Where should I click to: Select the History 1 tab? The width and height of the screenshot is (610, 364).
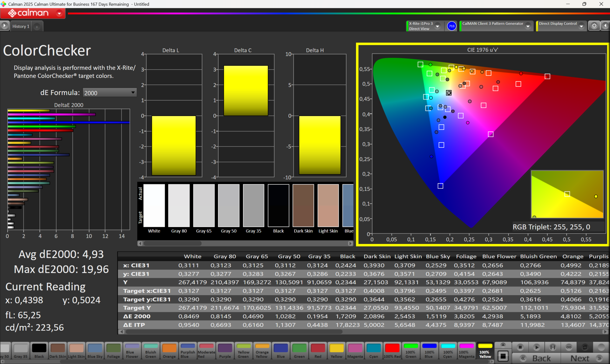click(21, 26)
